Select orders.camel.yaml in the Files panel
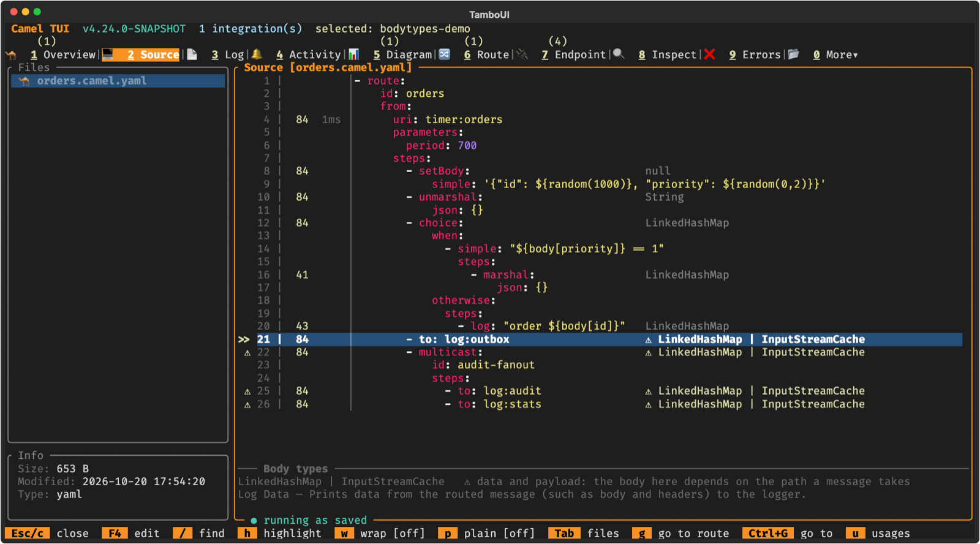 pyautogui.click(x=118, y=81)
